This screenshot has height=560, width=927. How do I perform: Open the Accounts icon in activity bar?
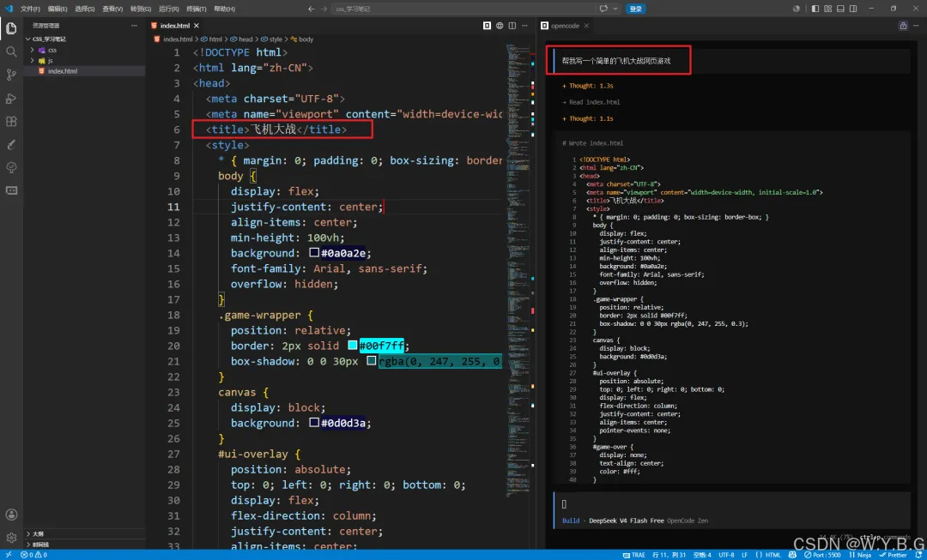tap(11, 515)
